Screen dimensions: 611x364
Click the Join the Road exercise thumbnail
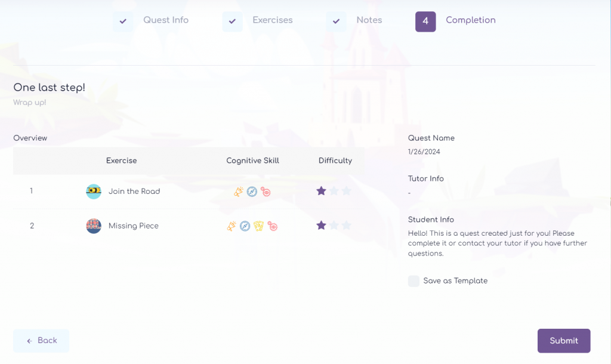(94, 192)
